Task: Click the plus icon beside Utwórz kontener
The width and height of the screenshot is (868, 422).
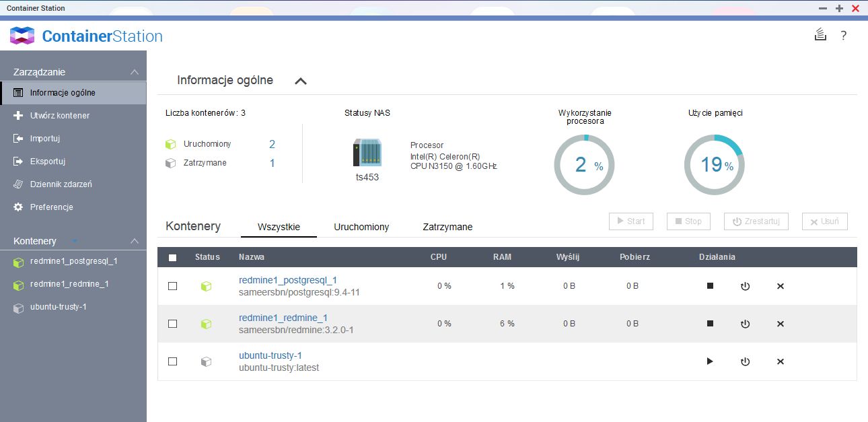Action: point(18,116)
